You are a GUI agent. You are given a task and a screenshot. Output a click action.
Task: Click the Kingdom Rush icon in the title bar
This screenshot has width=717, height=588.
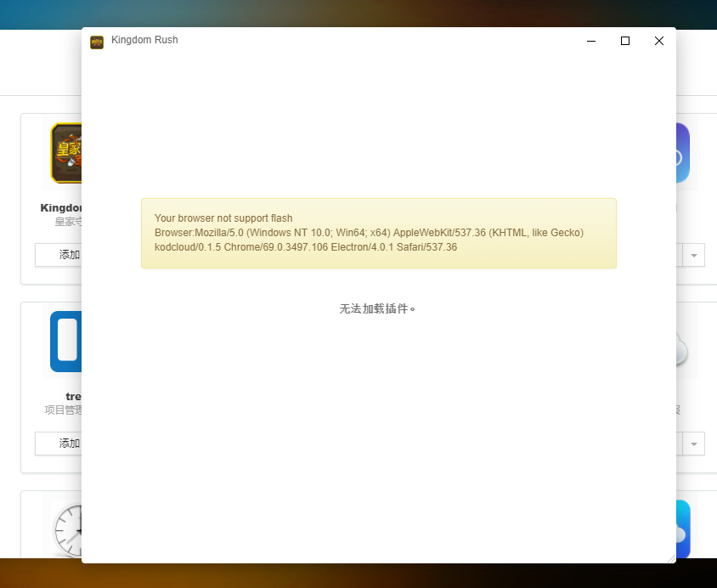[97, 42]
